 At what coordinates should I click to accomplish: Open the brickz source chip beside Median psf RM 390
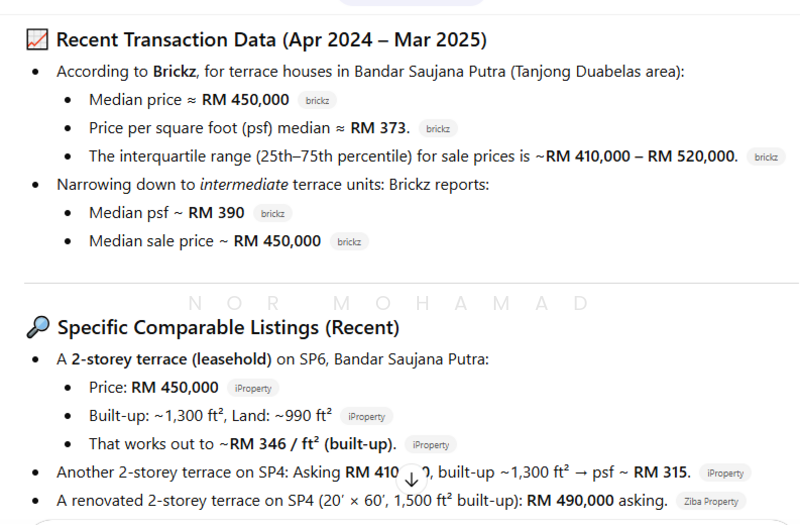click(x=273, y=214)
